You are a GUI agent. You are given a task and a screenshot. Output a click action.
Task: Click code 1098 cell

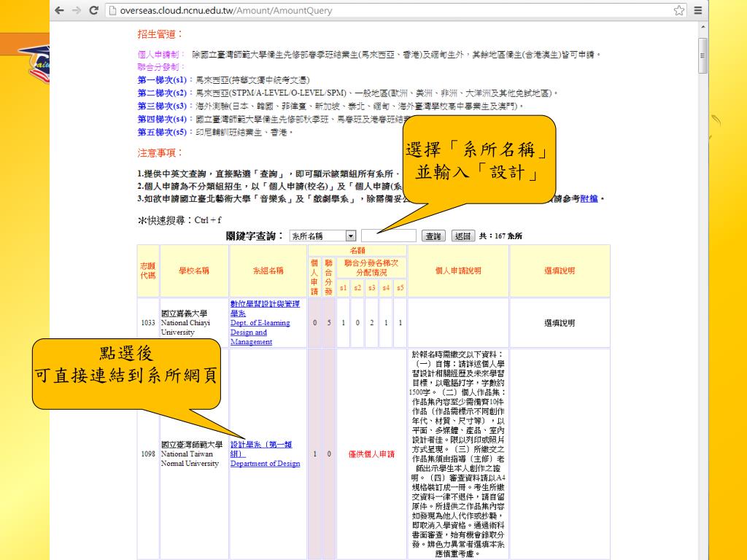[147, 454]
